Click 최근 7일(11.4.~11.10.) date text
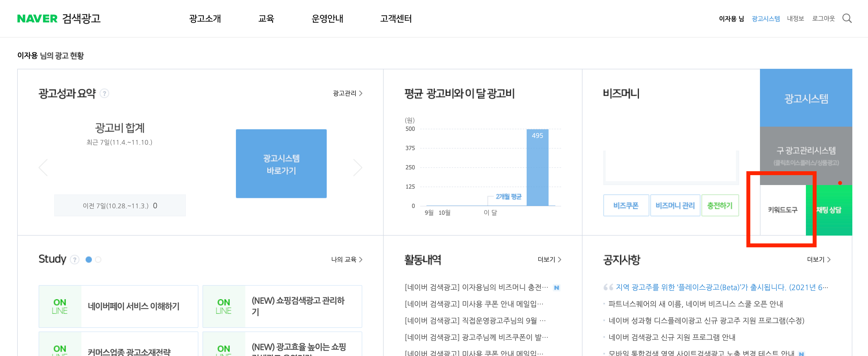 click(x=119, y=142)
